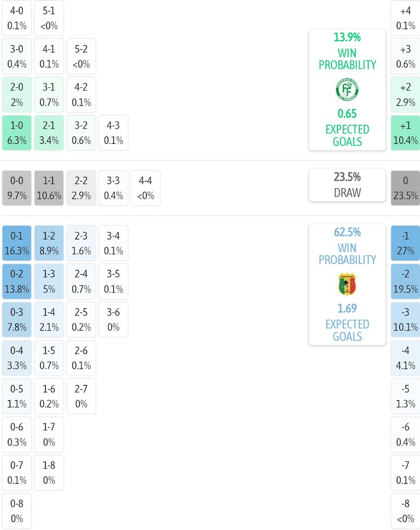Image resolution: width=420 pixels, height=530 pixels.
Task: Click the -2 goal difference tile
Action: pyautogui.click(x=405, y=281)
